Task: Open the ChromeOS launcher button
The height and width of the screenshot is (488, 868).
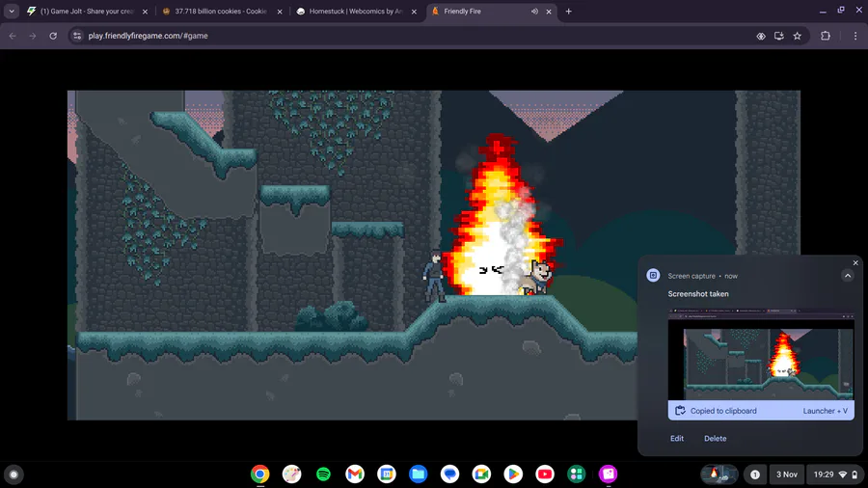Action: (x=14, y=474)
